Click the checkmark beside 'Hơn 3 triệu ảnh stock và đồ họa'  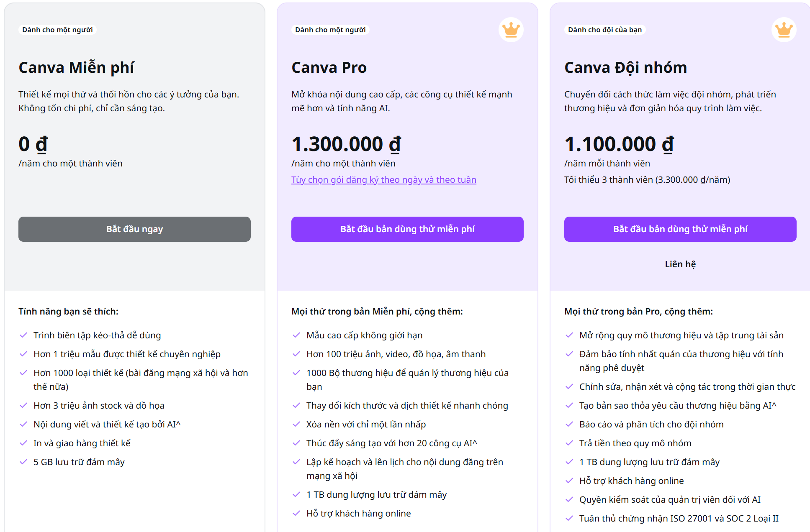click(x=23, y=405)
